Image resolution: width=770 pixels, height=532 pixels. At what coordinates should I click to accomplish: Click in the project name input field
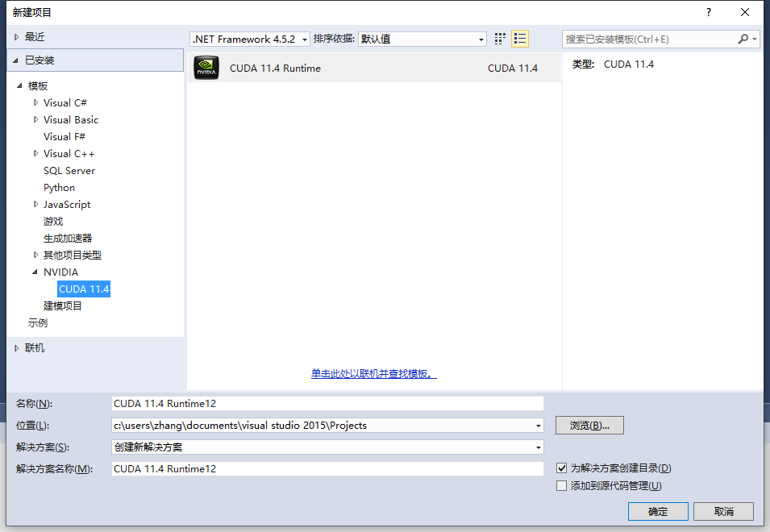coord(323,403)
